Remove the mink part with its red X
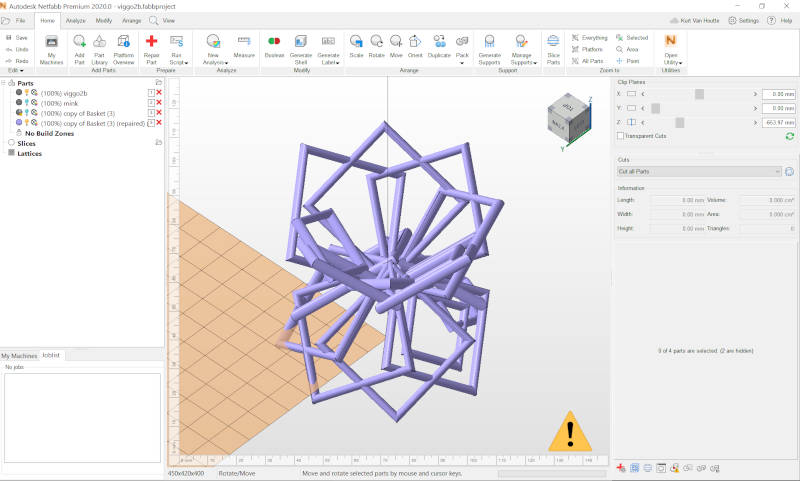Screen dimensions: 800x481 159,103
